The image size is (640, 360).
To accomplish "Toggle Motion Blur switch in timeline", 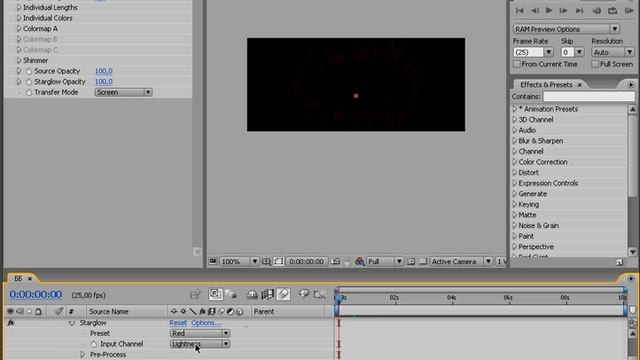I will point(284,294).
